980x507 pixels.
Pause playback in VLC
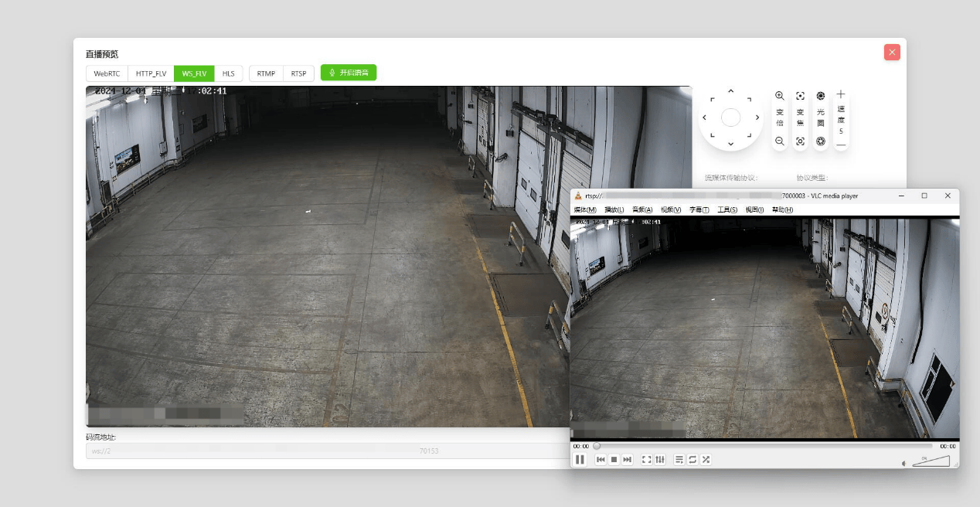point(580,459)
